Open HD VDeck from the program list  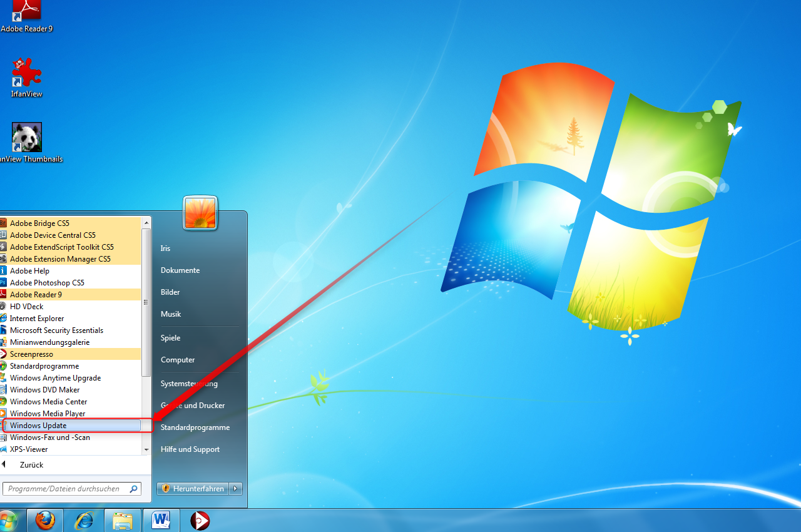[x=70, y=306]
